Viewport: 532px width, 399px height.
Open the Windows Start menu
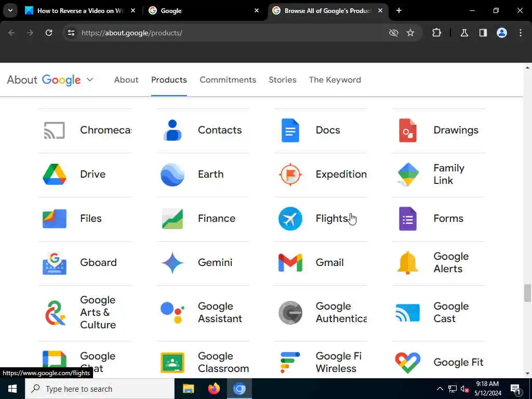click(12, 389)
